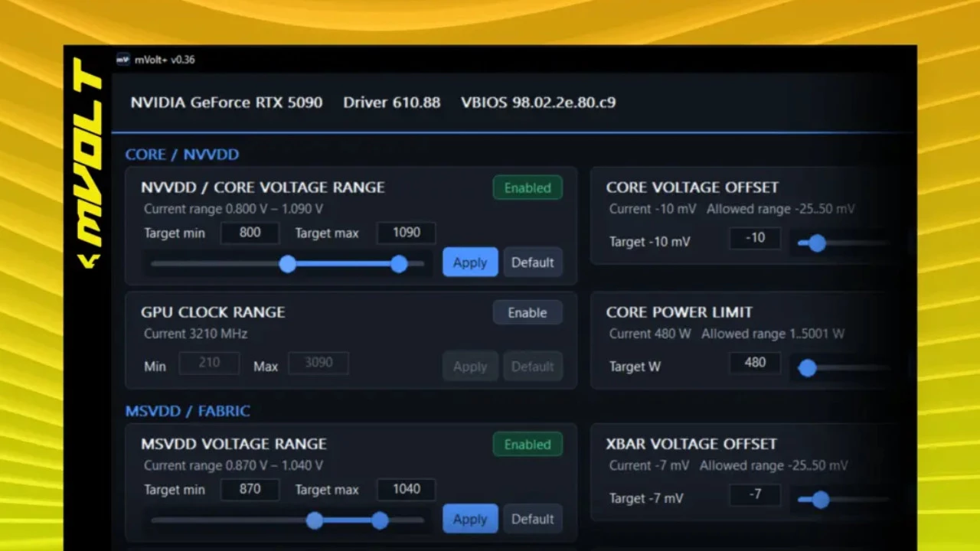Click the greyed Apply button for GPU clock range

click(470, 367)
